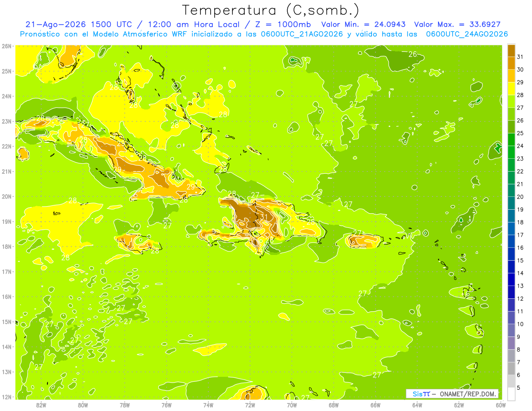Click the 14N latitude axis label
Screen dimensions: 532x411
tap(6, 347)
